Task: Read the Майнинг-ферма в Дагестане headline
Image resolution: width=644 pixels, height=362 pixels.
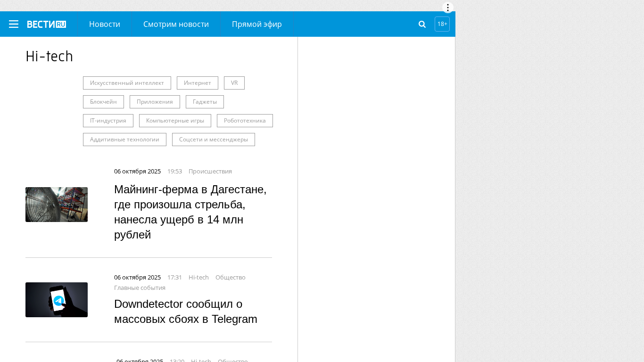Action: 190,212
